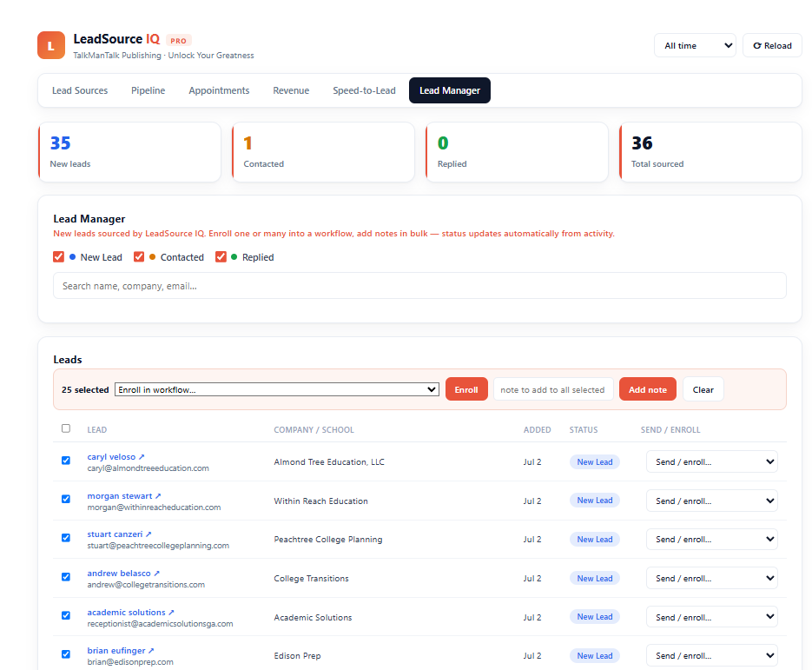Click the Clear selection button

click(703, 389)
